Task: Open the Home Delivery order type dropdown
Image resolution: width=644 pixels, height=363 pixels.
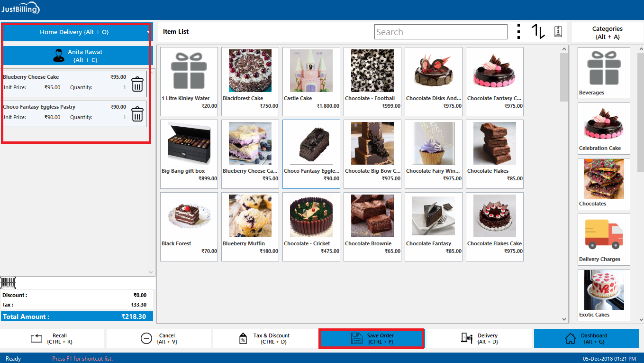Action: click(77, 32)
